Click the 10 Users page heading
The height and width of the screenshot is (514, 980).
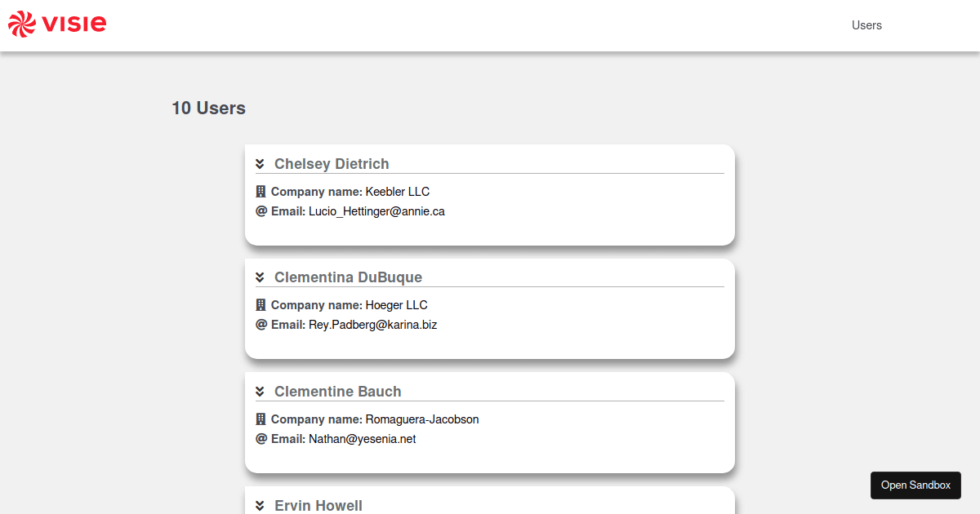(x=208, y=108)
